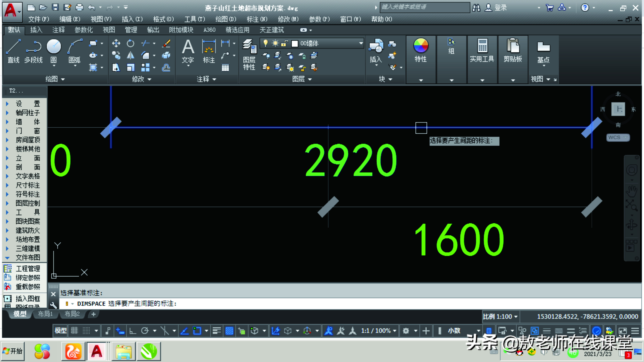Click the 插入图框 icon in side panel
Image resolution: width=644 pixels, height=362 pixels.
7,299
